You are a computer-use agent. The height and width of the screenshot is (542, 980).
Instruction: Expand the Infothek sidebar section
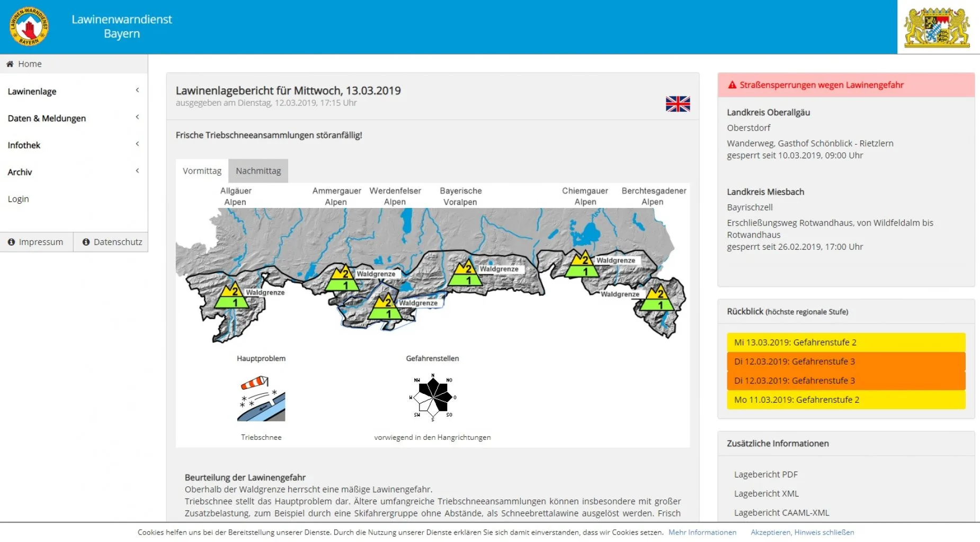click(x=74, y=145)
